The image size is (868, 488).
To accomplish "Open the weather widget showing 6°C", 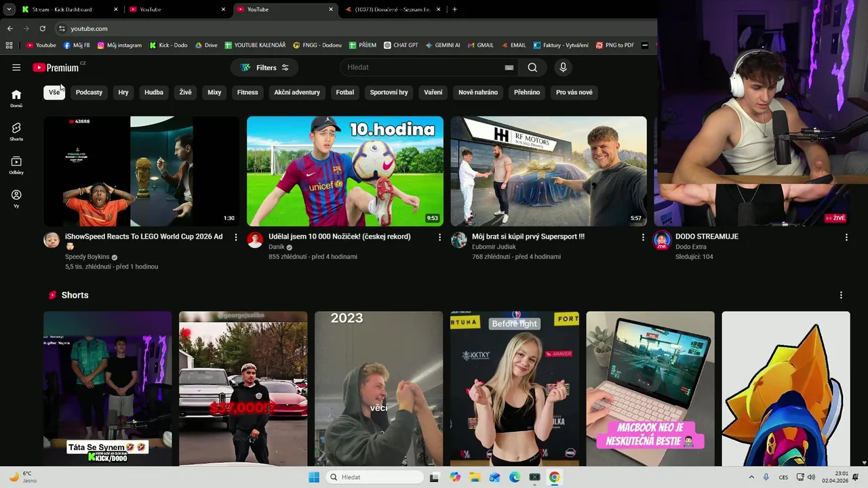I will point(23,477).
